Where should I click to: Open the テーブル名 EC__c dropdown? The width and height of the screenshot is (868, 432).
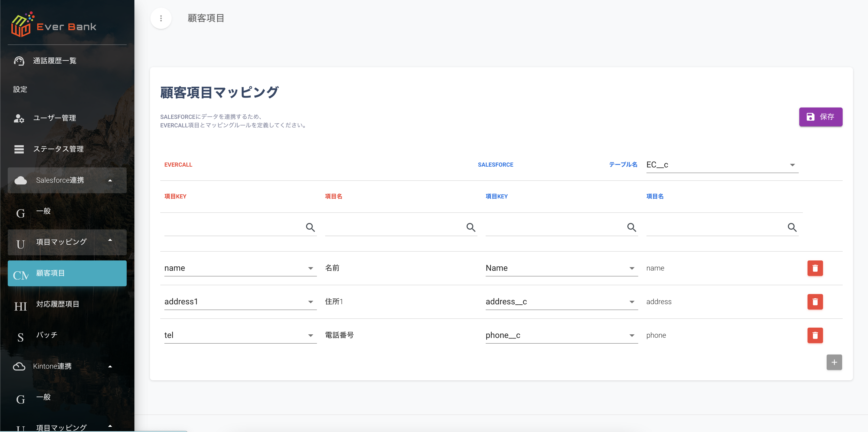pyautogui.click(x=722, y=165)
